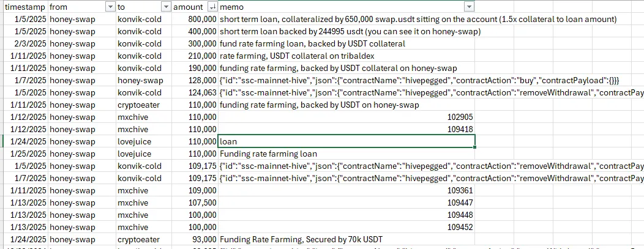Open the 'to' column filter dropdown
The height and width of the screenshot is (249, 644).
(x=166, y=7)
